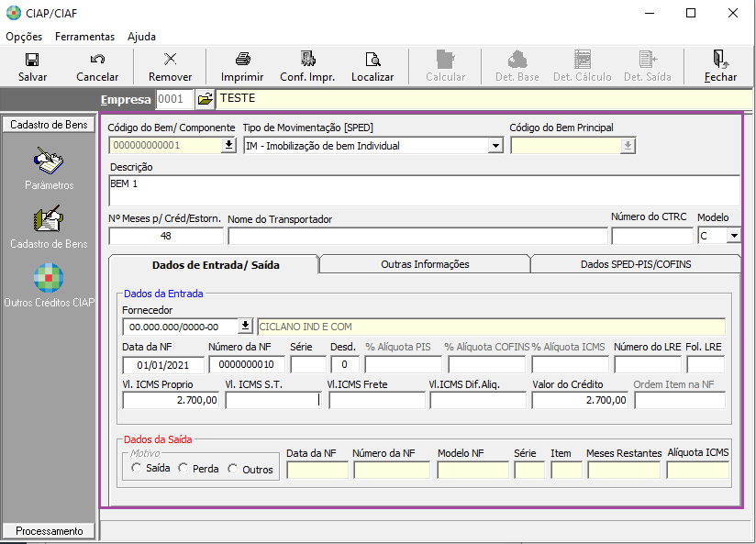
Task: Click the Número do LRE field
Action: coord(648,364)
